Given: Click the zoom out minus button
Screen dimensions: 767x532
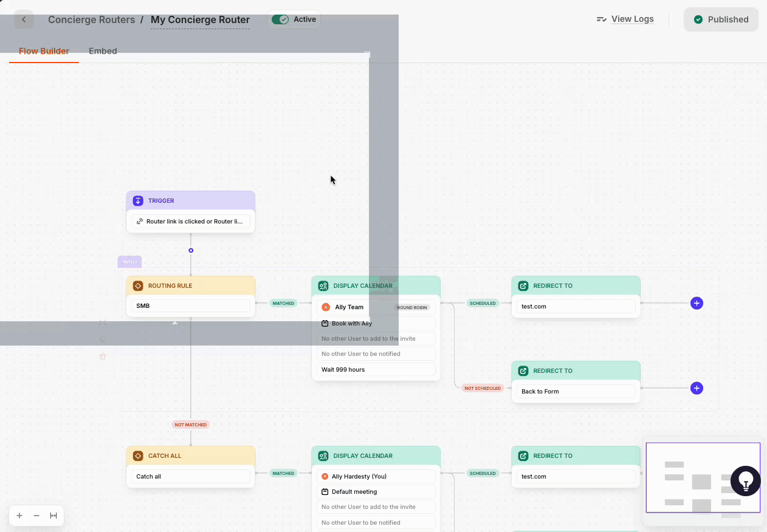Looking at the screenshot, I should (36, 516).
